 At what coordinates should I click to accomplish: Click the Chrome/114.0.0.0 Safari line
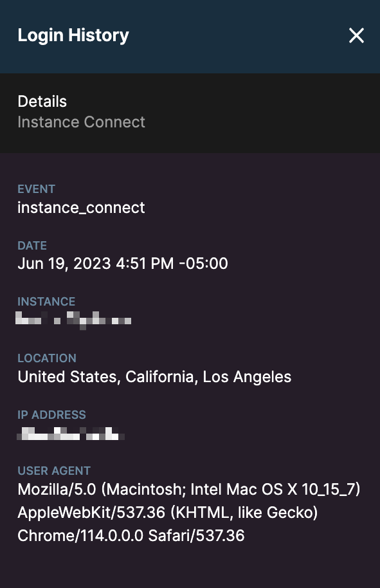[x=131, y=536]
